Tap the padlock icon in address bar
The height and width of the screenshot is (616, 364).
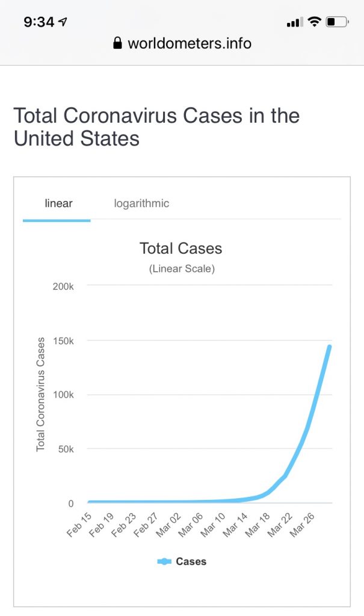click(x=117, y=43)
